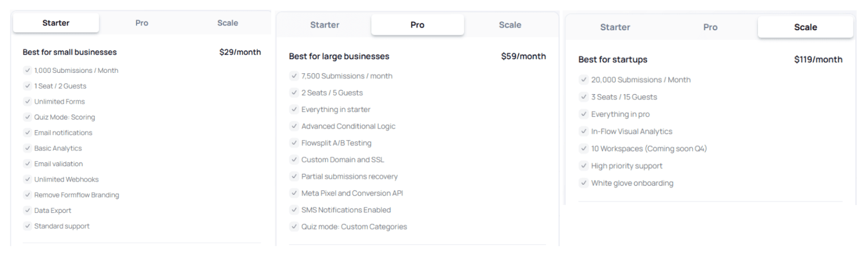Click the checkmark next to Unlimited Webhooks
Viewport: 868px width, 256px height.
pos(27,180)
